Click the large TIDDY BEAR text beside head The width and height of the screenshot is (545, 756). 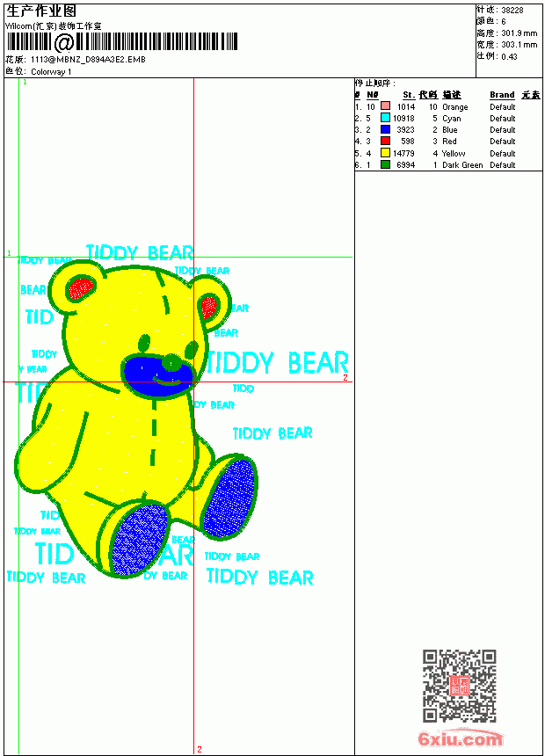coord(276,362)
